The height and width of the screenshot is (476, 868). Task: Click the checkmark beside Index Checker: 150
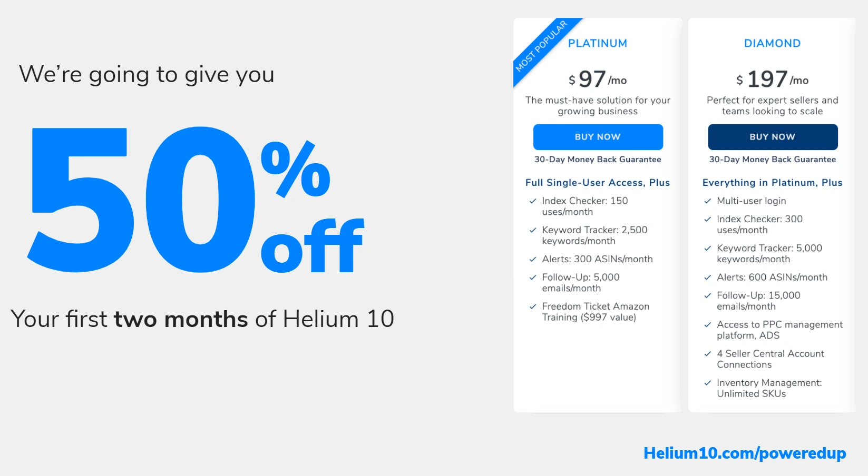pos(533,201)
